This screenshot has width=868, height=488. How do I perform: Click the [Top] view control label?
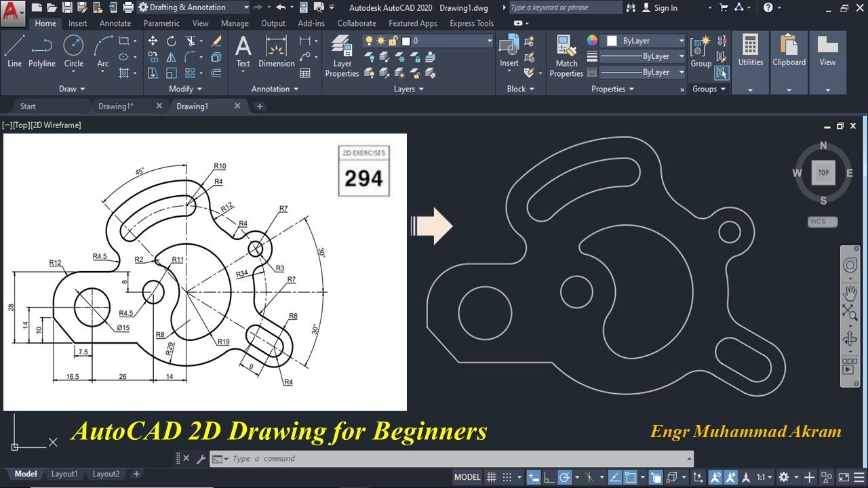click(20, 125)
